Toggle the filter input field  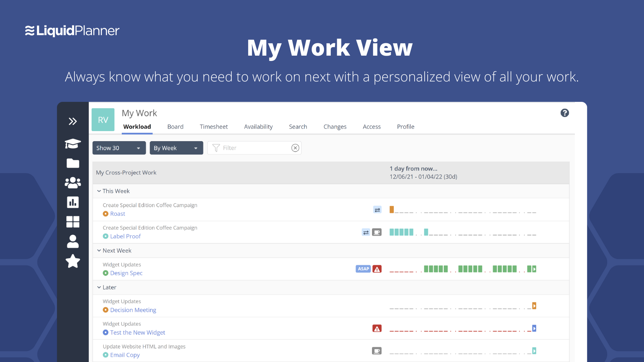click(296, 147)
